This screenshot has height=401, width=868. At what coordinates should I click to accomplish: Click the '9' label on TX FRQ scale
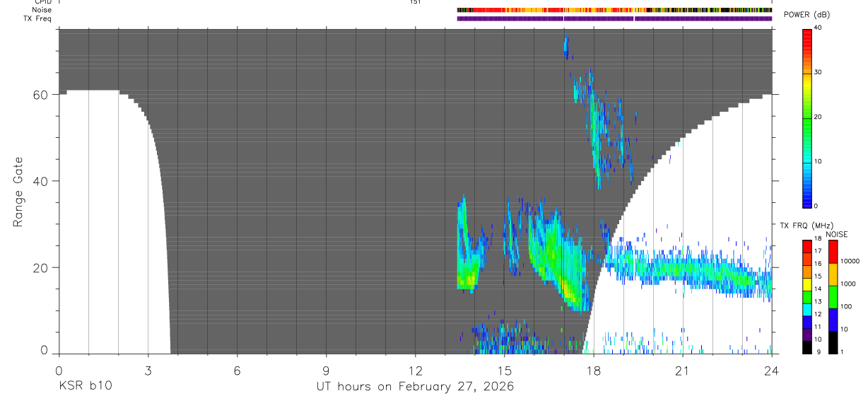coord(817,352)
